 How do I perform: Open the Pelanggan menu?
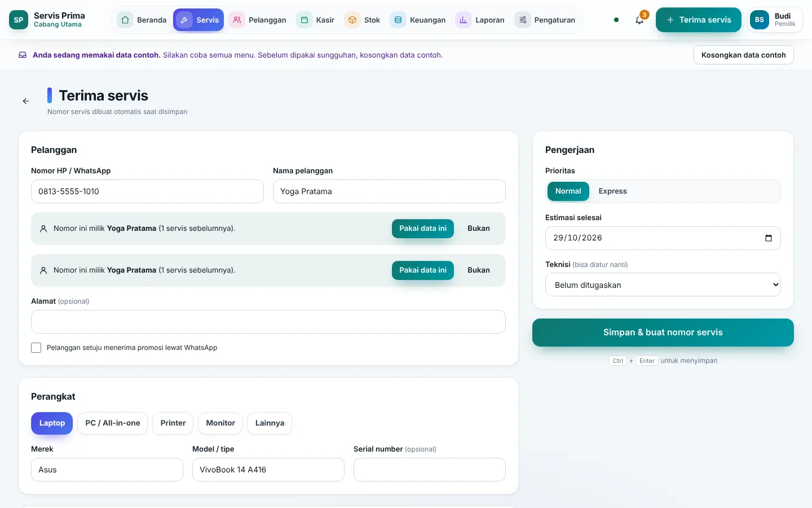point(258,20)
